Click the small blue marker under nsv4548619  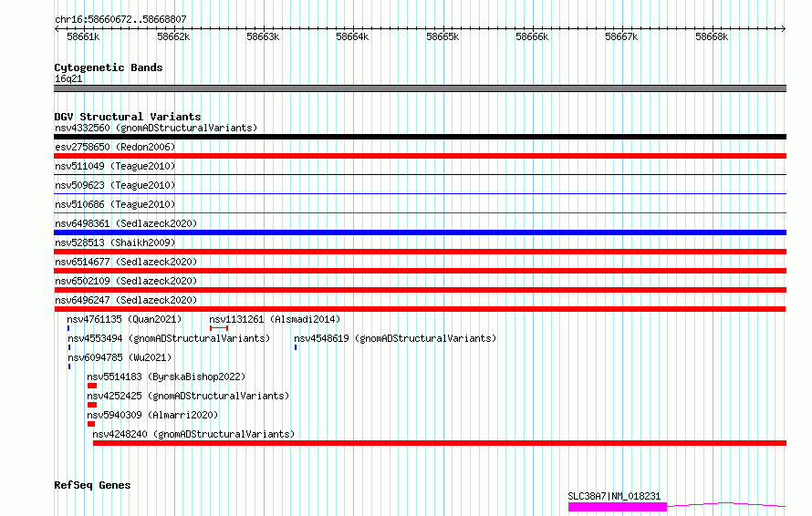click(296, 347)
